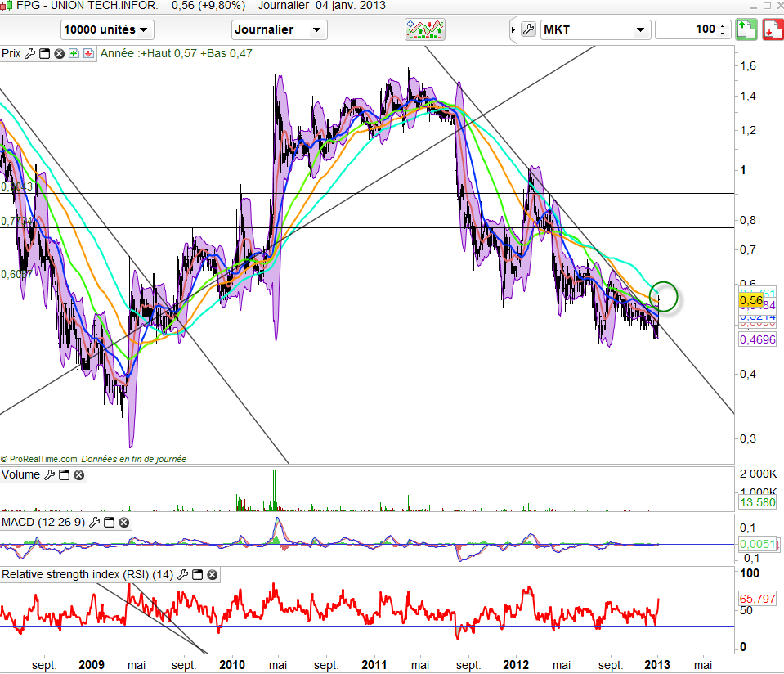This screenshot has width=784, height=674.
Task: Open Prix panel wrench settings
Action: (30, 54)
